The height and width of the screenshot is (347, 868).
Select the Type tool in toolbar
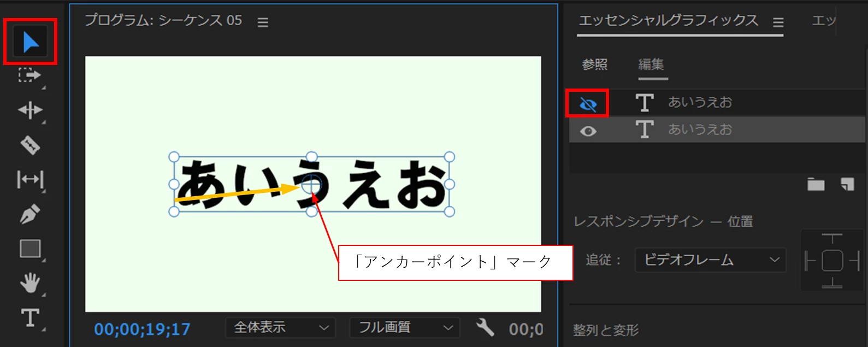pos(30,317)
